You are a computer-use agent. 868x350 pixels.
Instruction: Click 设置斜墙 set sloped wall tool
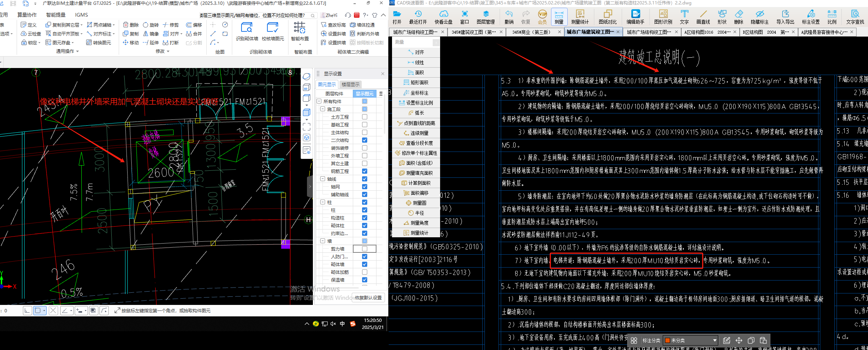(333, 34)
